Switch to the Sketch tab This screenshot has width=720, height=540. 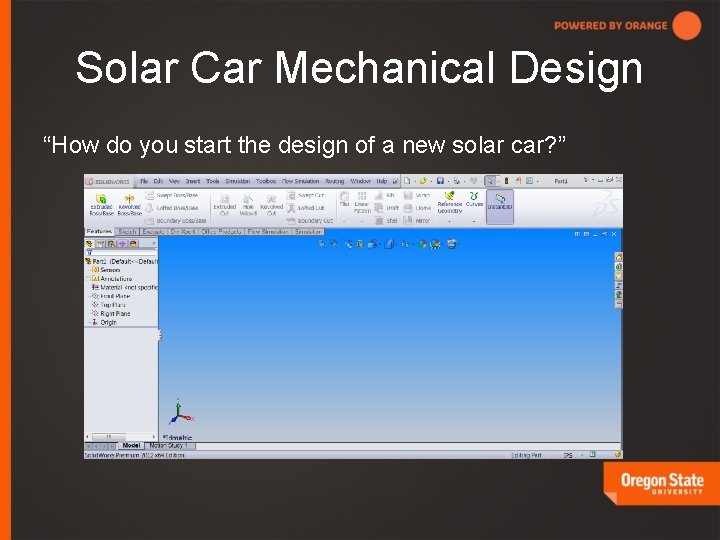point(128,232)
